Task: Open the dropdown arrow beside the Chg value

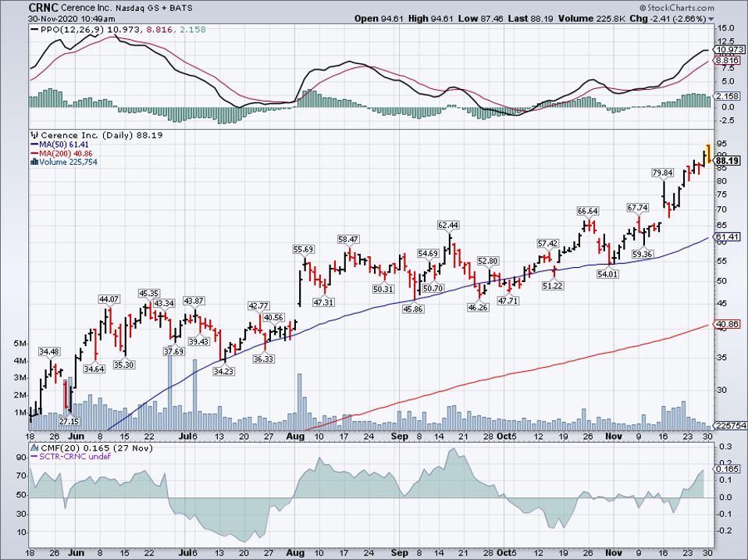Action: pos(711,19)
